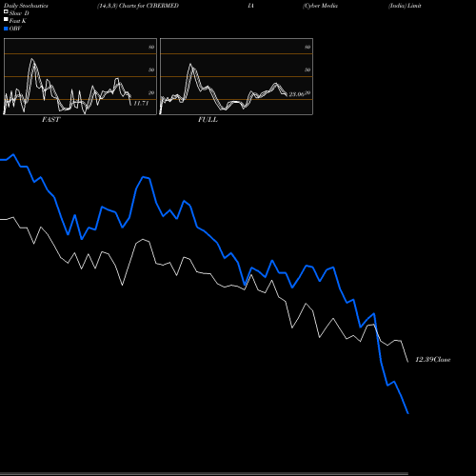Click the 50 level label in FAST chart
This screenshot has height=476, width=476.
pos(151,69)
